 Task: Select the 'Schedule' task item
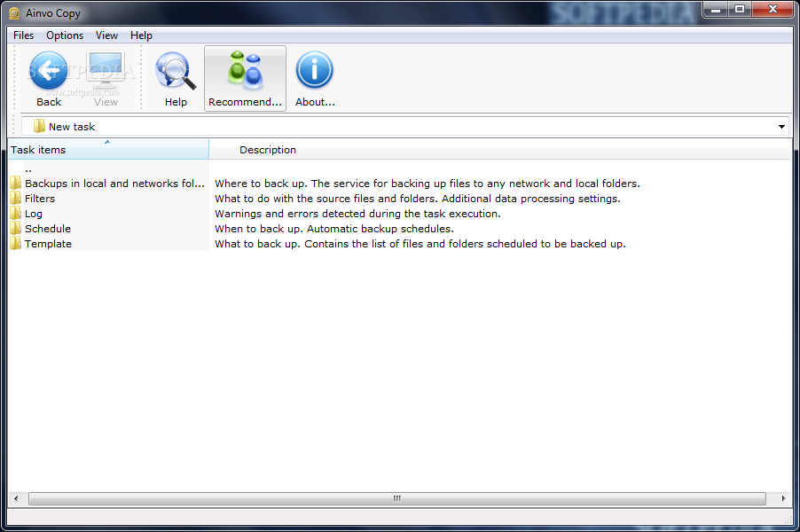point(48,229)
